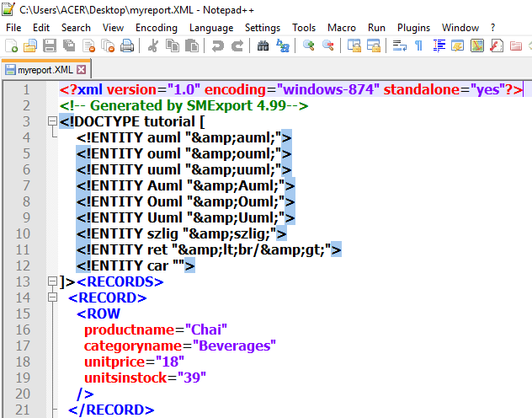Save the file with the floppy disk icon
Viewport: 532px width, 418px height.
(49, 46)
